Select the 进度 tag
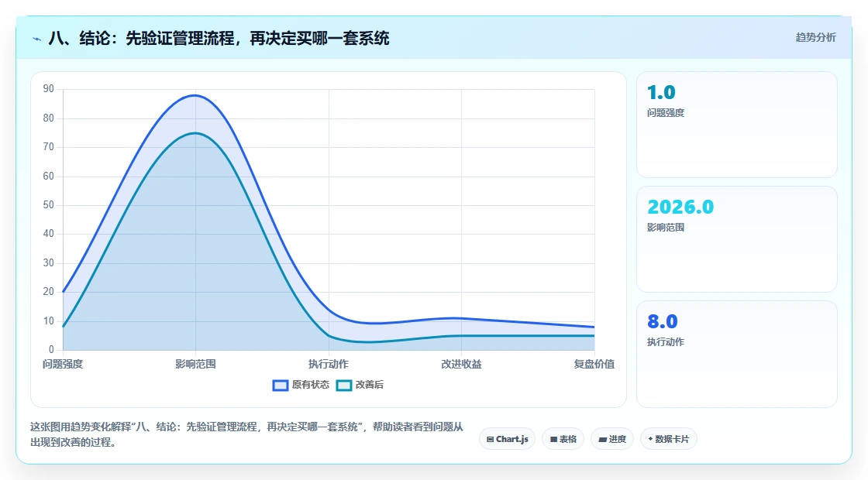Image resolution: width=868 pixels, height=480 pixels. click(612, 439)
